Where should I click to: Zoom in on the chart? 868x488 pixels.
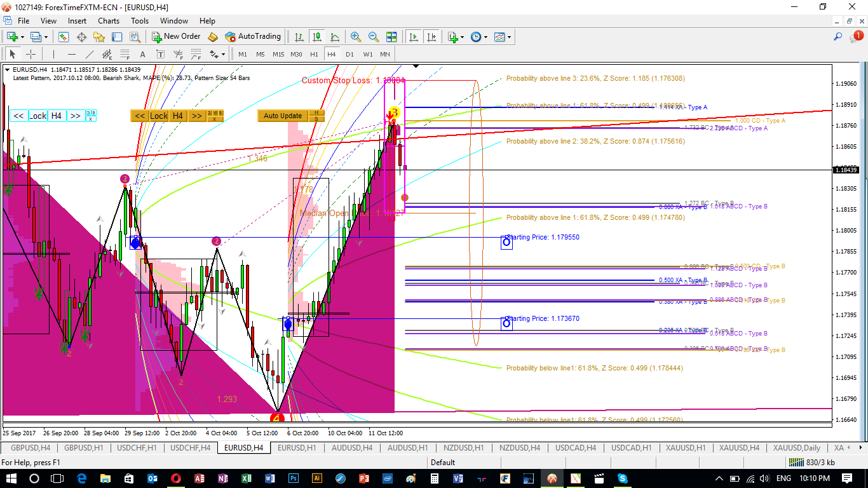(356, 37)
